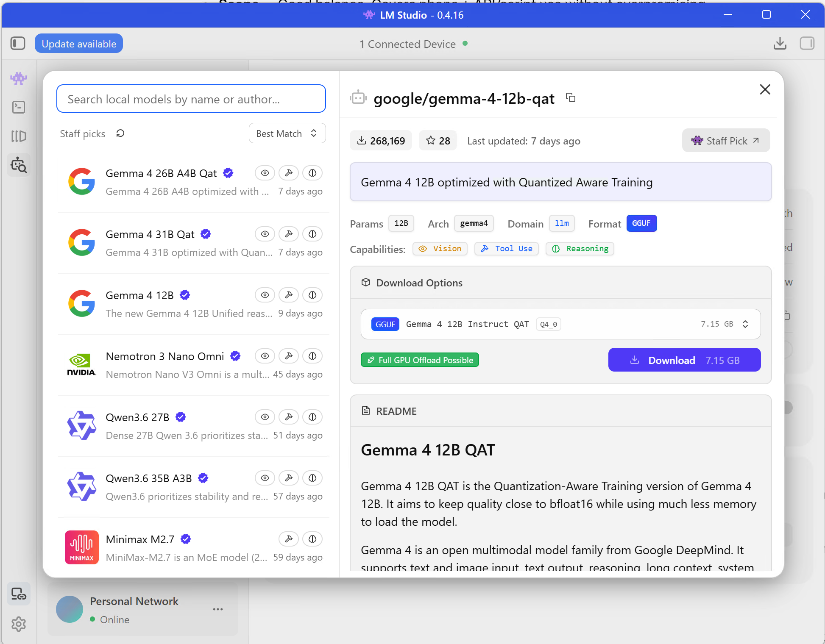This screenshot has width=825, height=644.
Task: Click the reasoning icon on Nemotron 3 Nano Omni
Action: 312,356
